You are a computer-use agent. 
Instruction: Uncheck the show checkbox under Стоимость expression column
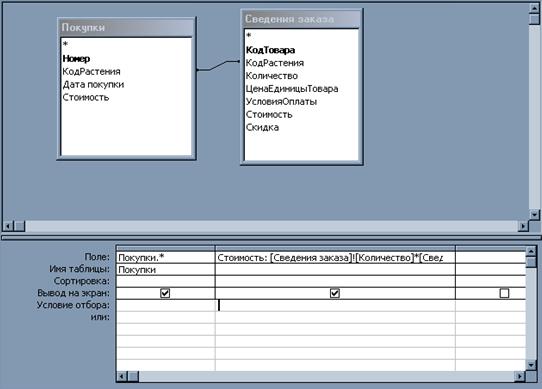click(x=335, y=293)
